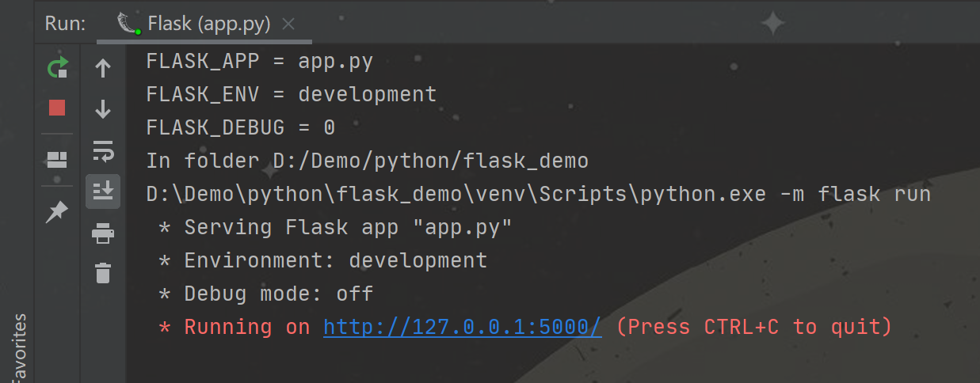Rerun the Flask app with green arrow
Viewport: 980px width, 383px height.
(57, 68)
